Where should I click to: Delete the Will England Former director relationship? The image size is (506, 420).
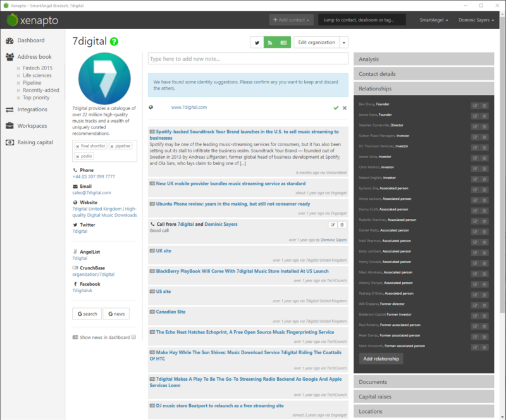click(x=484, y=305)
